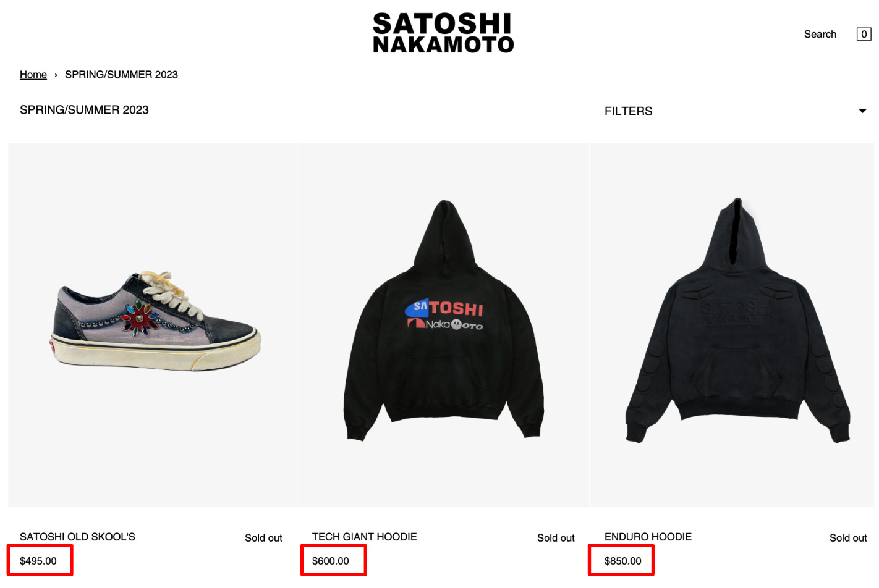Click the Satoshi Nakamoto logo

click(x=443, y=33)
